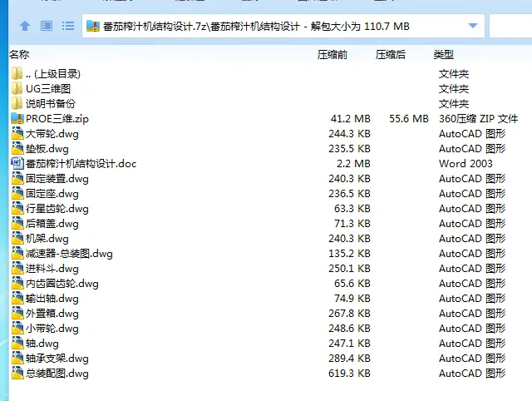532x401 pixels.
Task: Select the 外置箱.dwg file icon
Action: pyautogui.click(x=17, y=313)
